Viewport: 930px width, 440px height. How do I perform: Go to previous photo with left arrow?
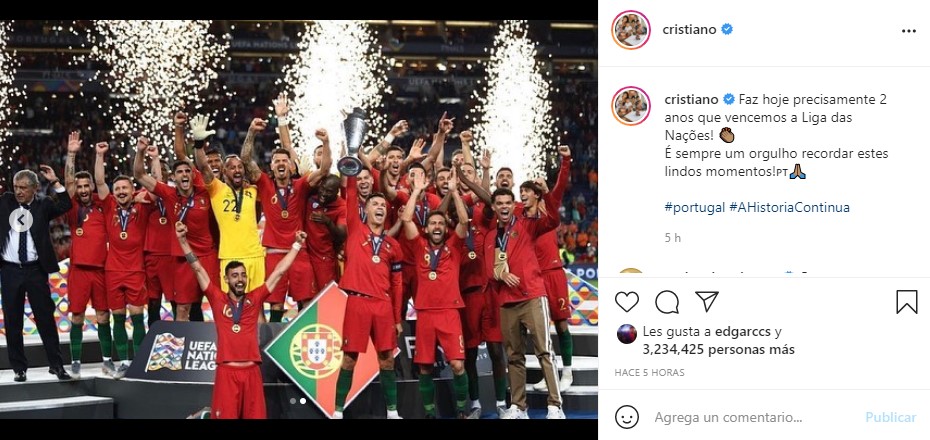(21, 220)
